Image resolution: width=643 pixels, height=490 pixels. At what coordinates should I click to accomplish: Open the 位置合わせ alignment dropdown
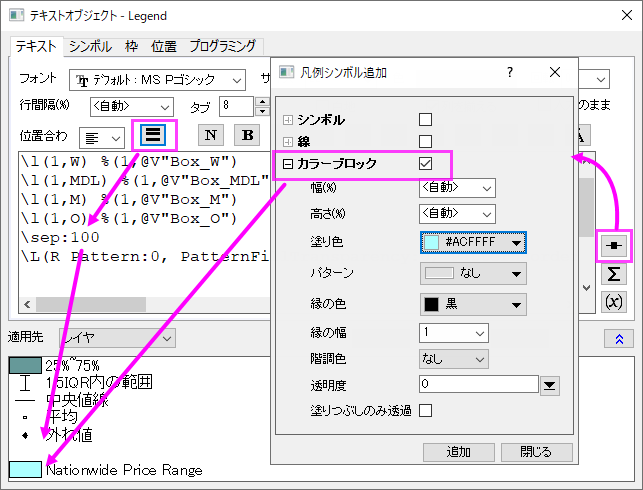click(102, 138)
